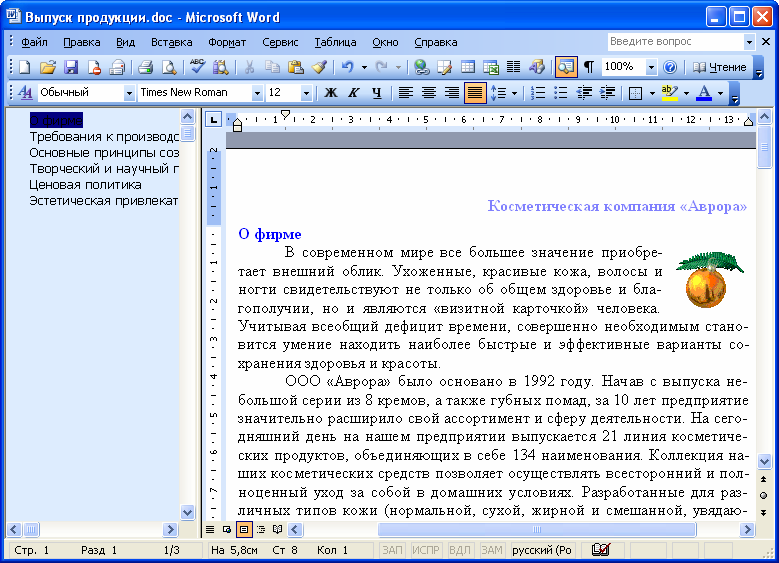This screenshot has width=779, height=563.
Task: Expand the undo history arrow
Action: (364, 67)
